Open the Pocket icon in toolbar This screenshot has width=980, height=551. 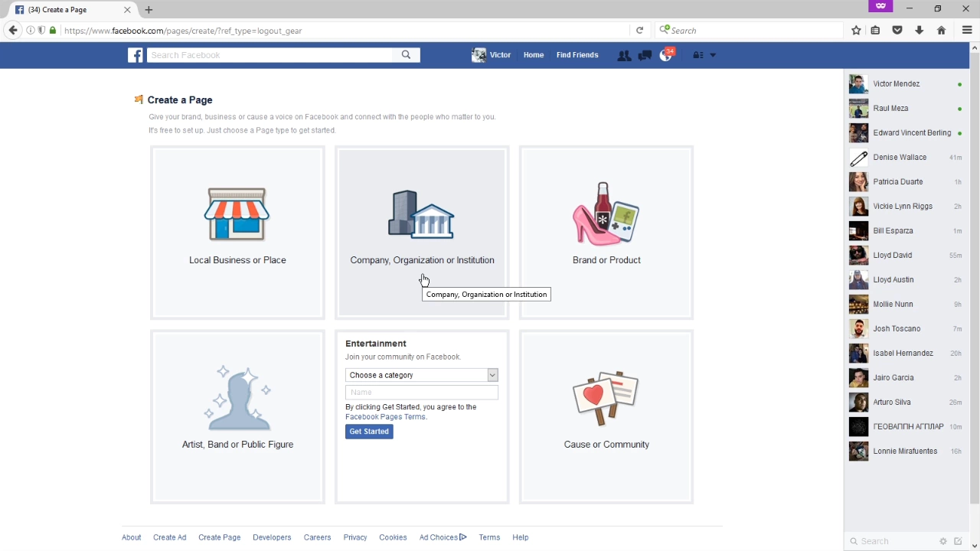coord(897,31)
